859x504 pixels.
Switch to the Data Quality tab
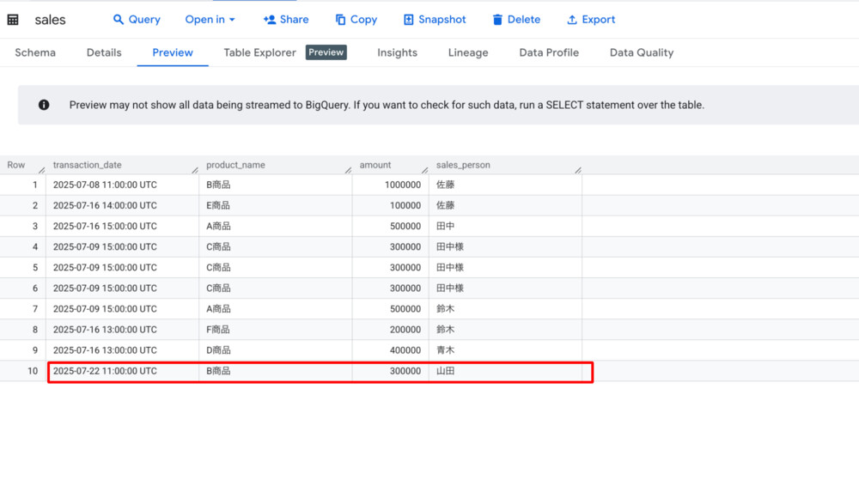click(x=642, y=52)
